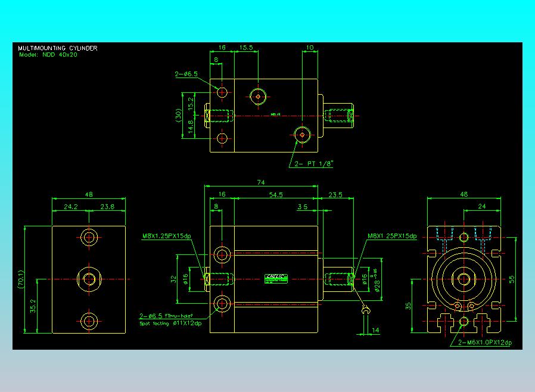Click the 24.2 dimension in the end view
Viewport: 535px width, 392px height.
pos(71,207)
